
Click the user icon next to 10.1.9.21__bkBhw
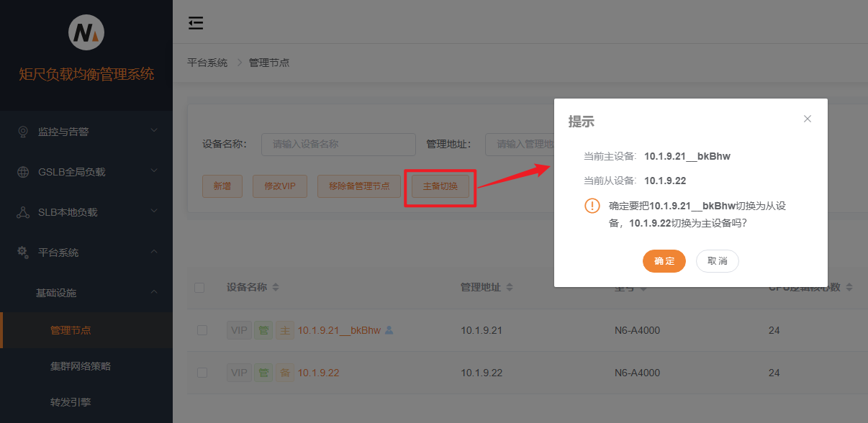[389, 330]
